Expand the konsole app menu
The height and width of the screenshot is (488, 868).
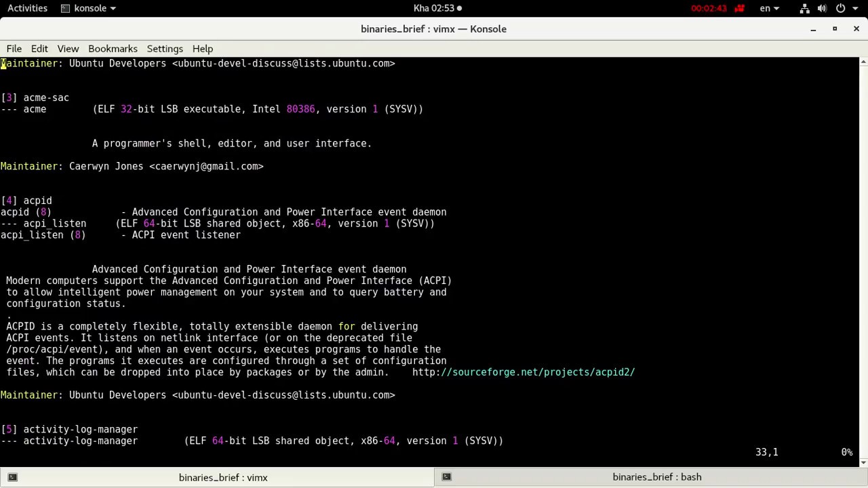88,8
